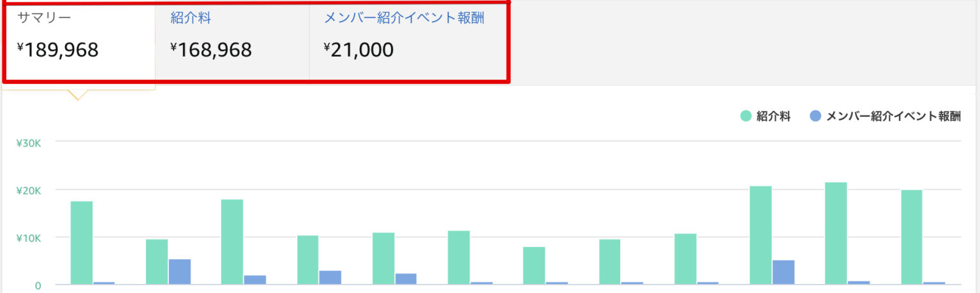
Task: Switch to the 紹介料 tab
Action: click(191, 18)
